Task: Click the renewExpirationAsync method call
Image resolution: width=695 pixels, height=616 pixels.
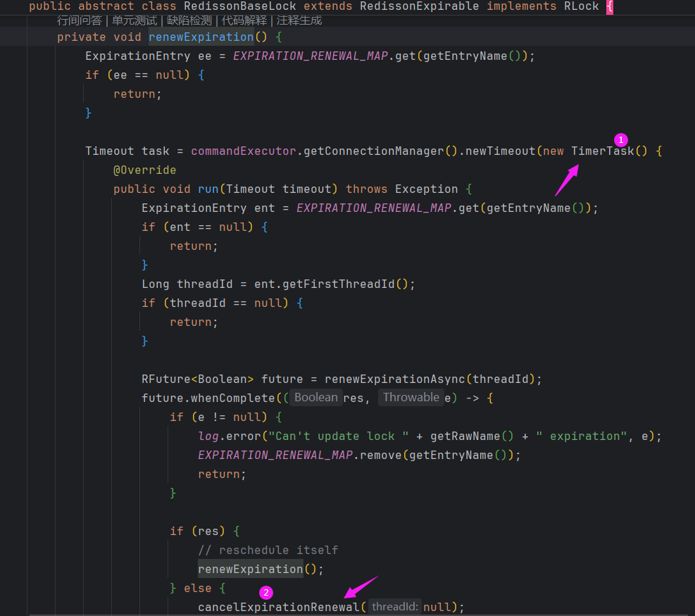Action: pyautogui.click(x=395, y=379)
